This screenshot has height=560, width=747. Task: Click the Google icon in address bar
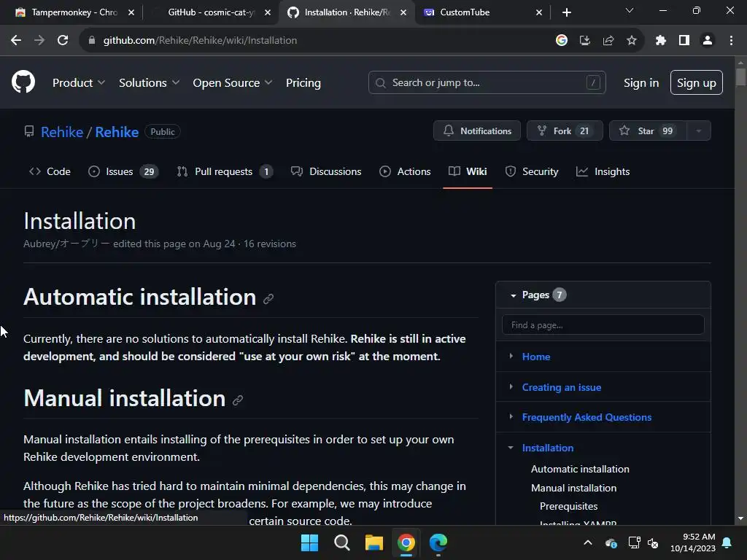point(562,41)
